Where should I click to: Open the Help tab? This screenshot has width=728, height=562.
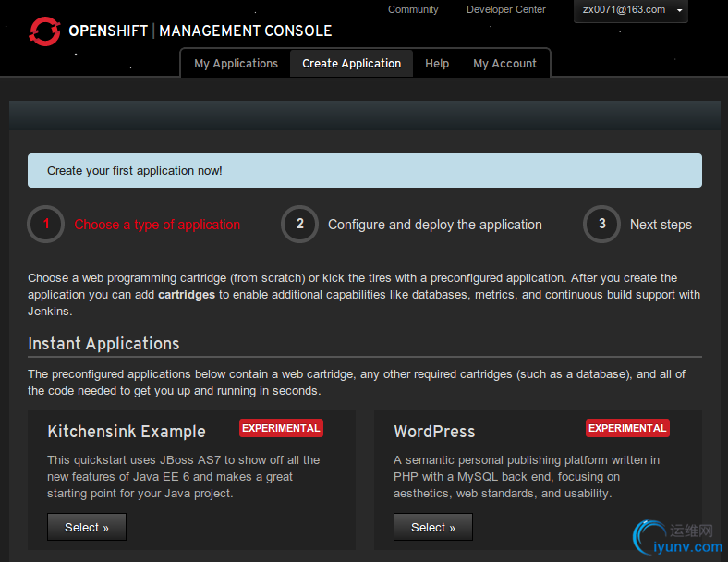tap(437, 64)
